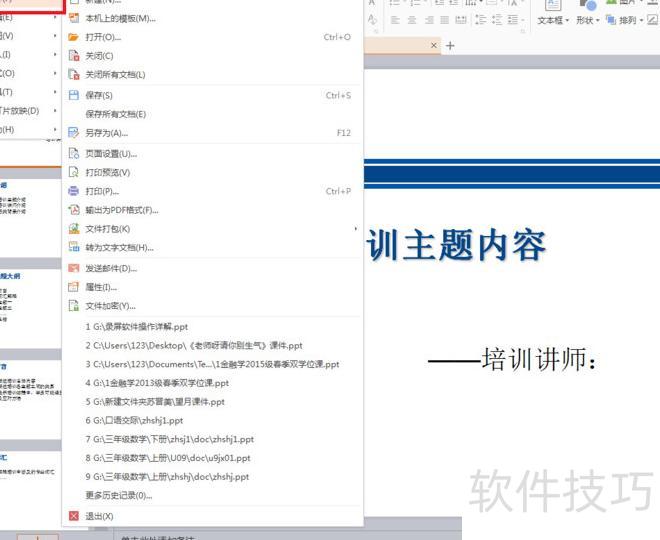Open a new document tab with plus

coord(450,45)
